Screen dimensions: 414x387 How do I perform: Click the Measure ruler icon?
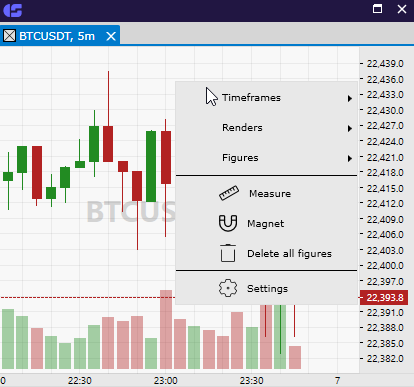[229, 193]
